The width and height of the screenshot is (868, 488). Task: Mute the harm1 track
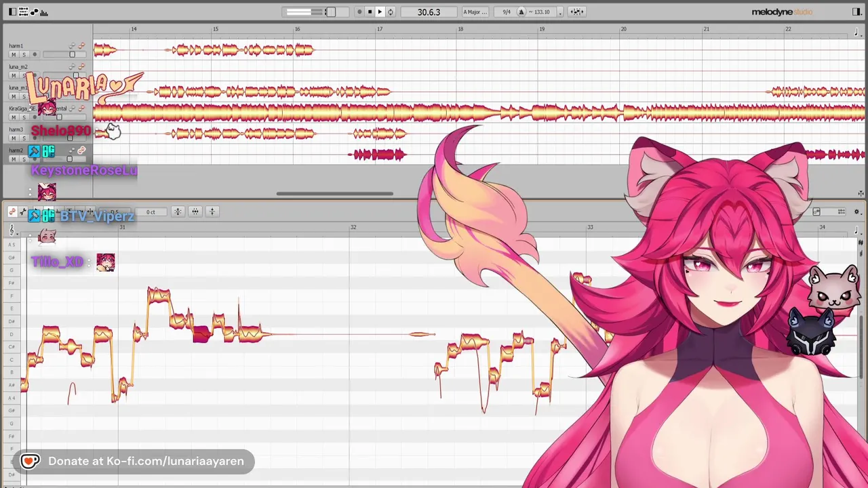tap(14, 54)
